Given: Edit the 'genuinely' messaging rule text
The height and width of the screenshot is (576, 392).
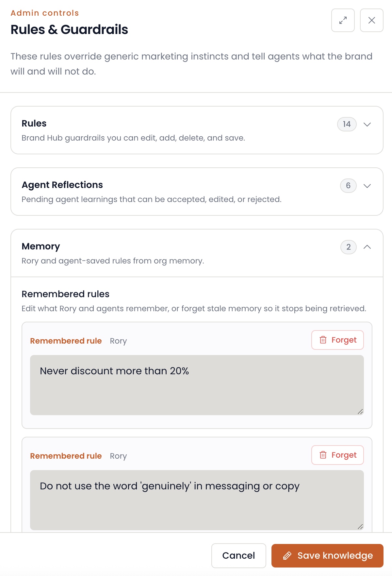Looking at the screenshot, I should [197, 500].
